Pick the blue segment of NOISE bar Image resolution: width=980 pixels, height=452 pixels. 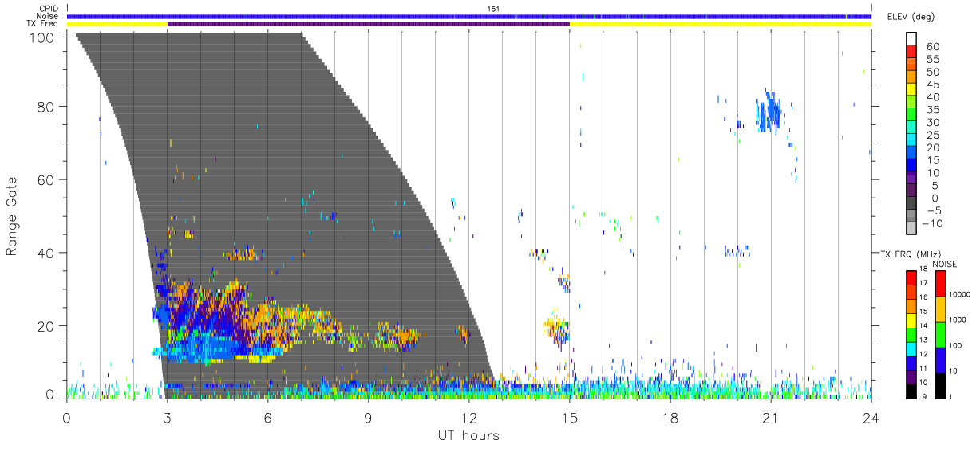(940, 360)
